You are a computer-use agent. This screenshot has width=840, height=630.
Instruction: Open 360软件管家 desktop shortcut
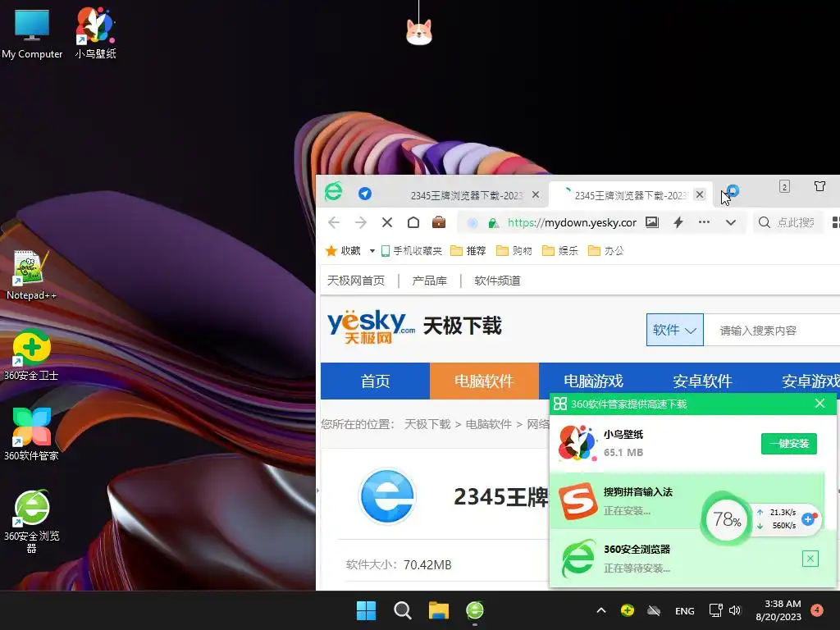31,435
